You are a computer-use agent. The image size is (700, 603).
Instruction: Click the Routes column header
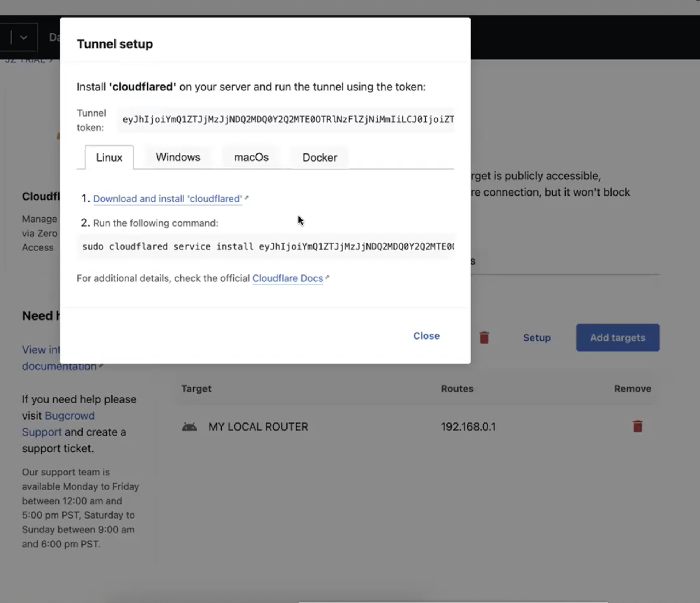[x=457, y=388]
